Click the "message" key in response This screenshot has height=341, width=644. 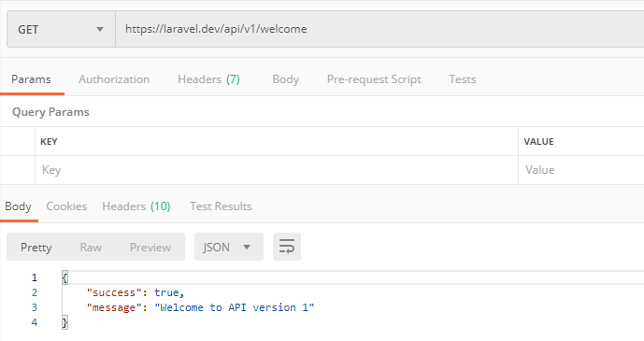[x=114, y=307]
